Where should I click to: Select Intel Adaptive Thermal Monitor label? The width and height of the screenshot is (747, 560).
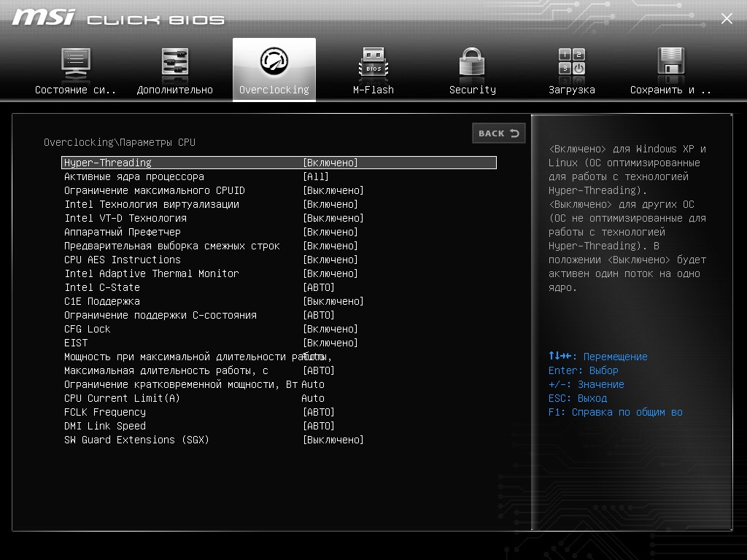coord(152,273)
